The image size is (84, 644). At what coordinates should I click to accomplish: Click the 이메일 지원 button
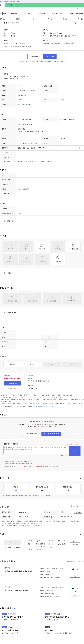click(12, 388)
